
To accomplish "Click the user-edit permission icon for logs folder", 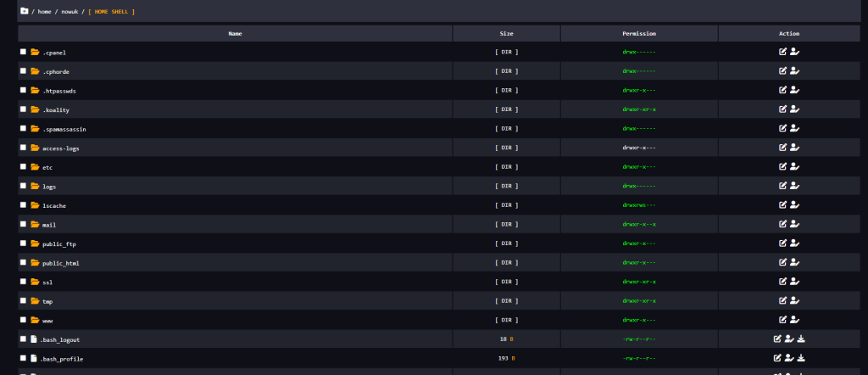I will [x=794, y=186].
